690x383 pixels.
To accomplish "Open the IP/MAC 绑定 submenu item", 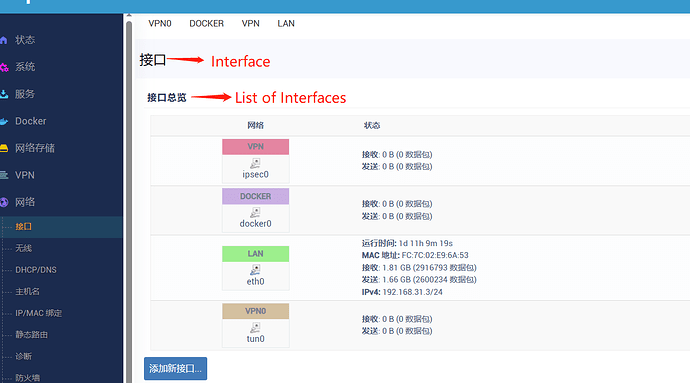I will point(38,313).
